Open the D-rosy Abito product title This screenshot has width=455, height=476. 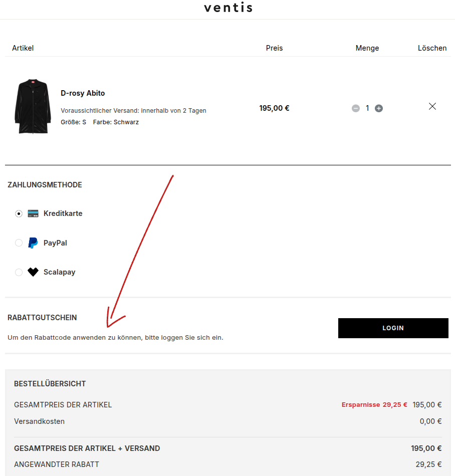click(x=83, y=93)
